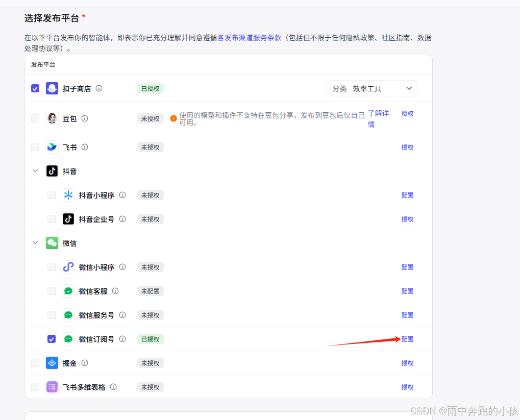The height and width of the screenshot is (420, 520).
Task: Click 配置 for 微信客服
Action: [407, 291]
